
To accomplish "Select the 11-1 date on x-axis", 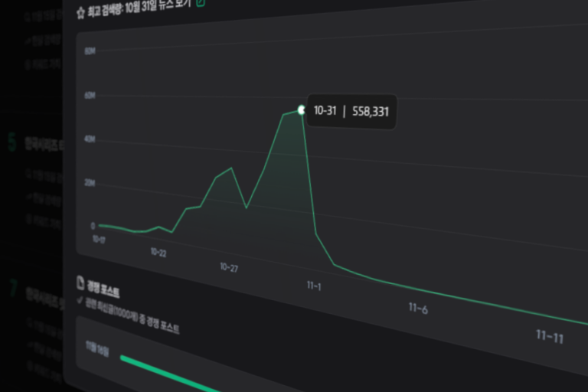I will click(315, 286).
